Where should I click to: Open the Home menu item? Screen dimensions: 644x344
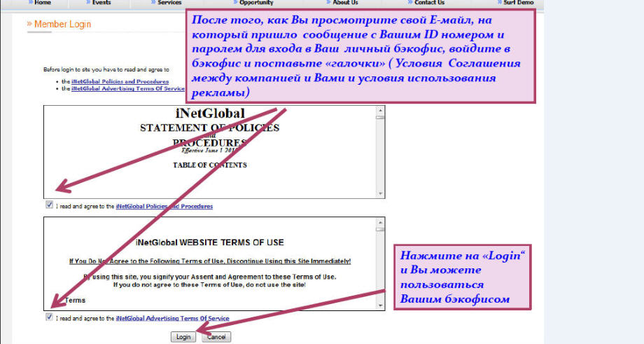point(42,3)
